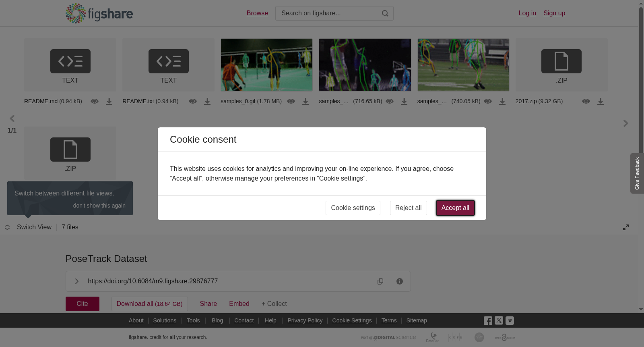Click the Digital Science logo
This screenshot has height=347, width=644.
click(x=388, y=337)
